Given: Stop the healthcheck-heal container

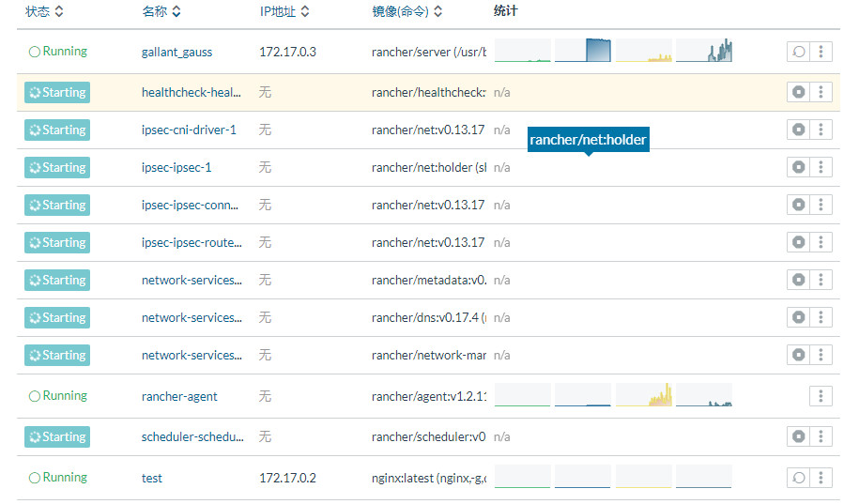Looking at the screenshot, I should [x=798, y=92].
